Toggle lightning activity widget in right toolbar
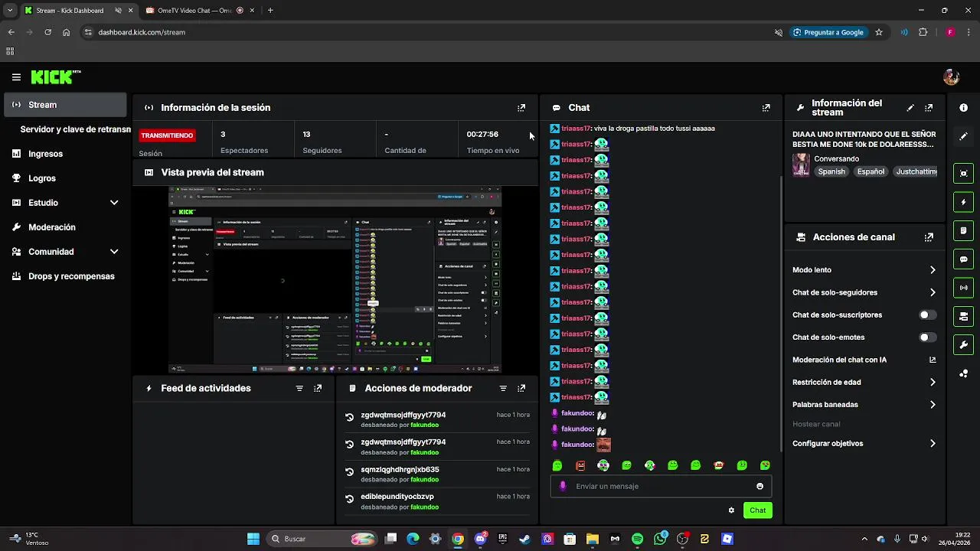The height and width of the screenshot is (551, 980). pos(963,202)
